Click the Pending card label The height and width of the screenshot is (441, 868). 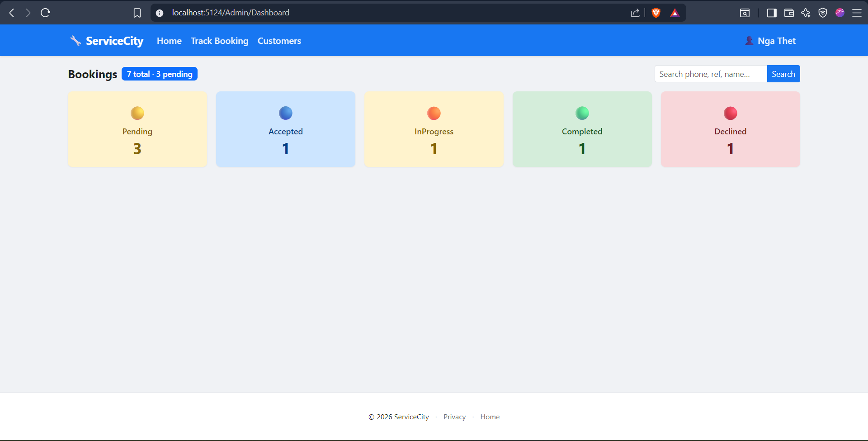tap(137, 132)
